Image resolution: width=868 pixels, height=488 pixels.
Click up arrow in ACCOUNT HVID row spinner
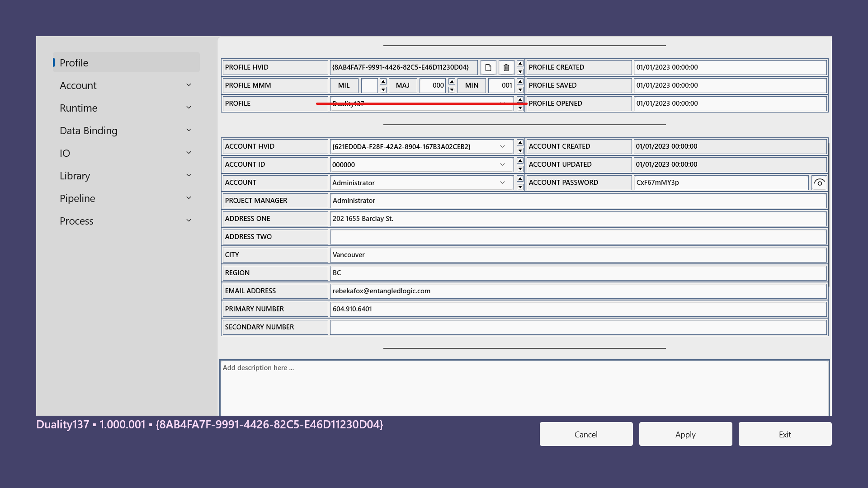point(520,142)
